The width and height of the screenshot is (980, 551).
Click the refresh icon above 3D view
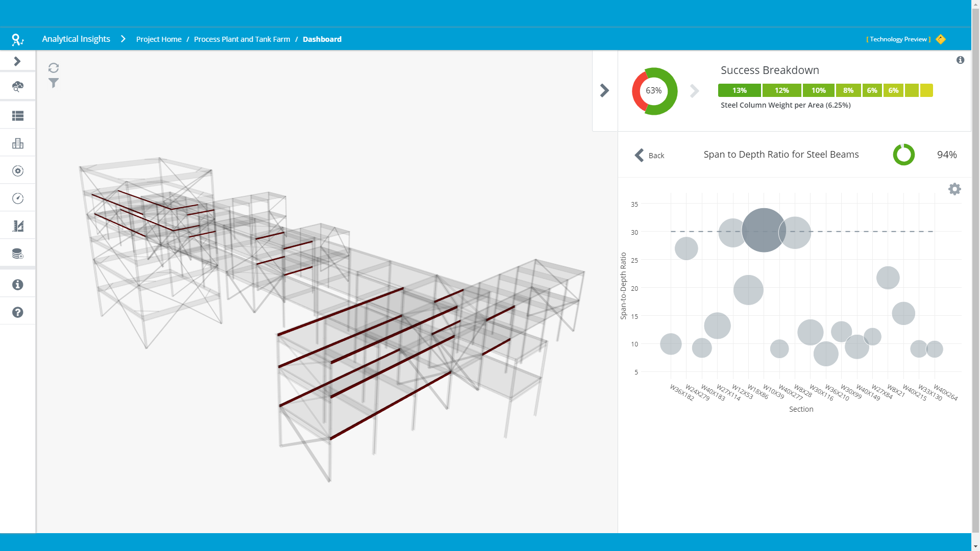(x=54, y=68)
